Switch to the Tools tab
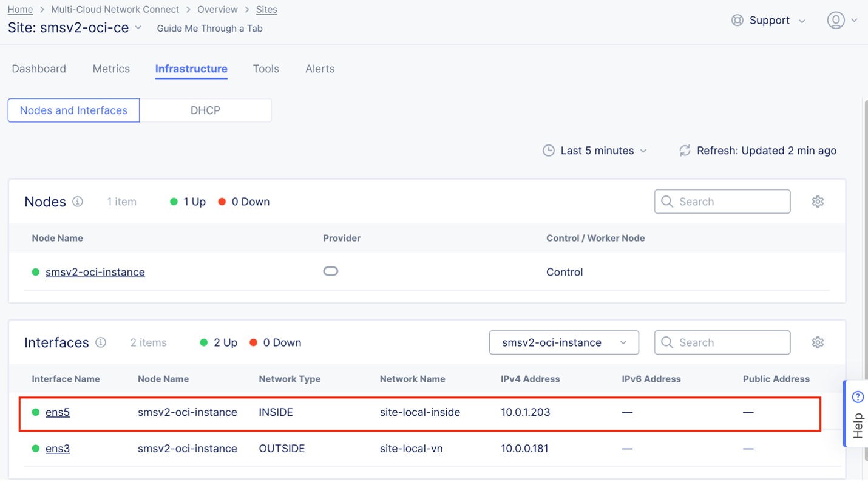 pyautogui.click(x=265, y=69)
